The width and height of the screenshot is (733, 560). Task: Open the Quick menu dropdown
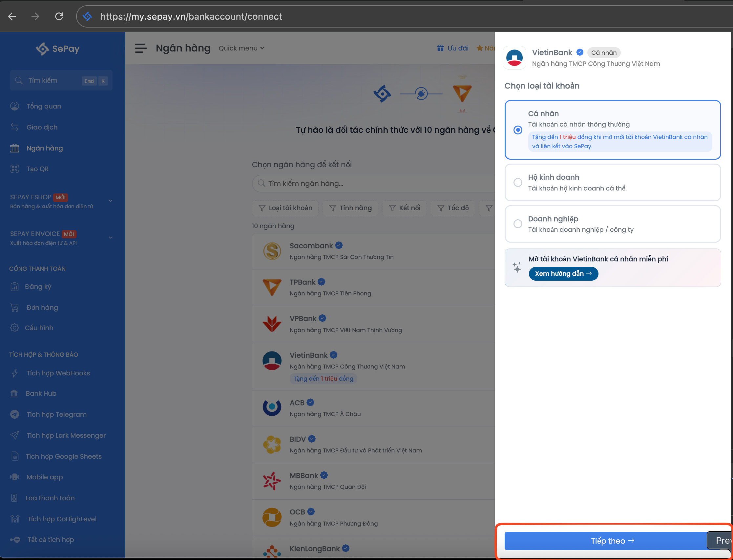(x=241, y=48)
